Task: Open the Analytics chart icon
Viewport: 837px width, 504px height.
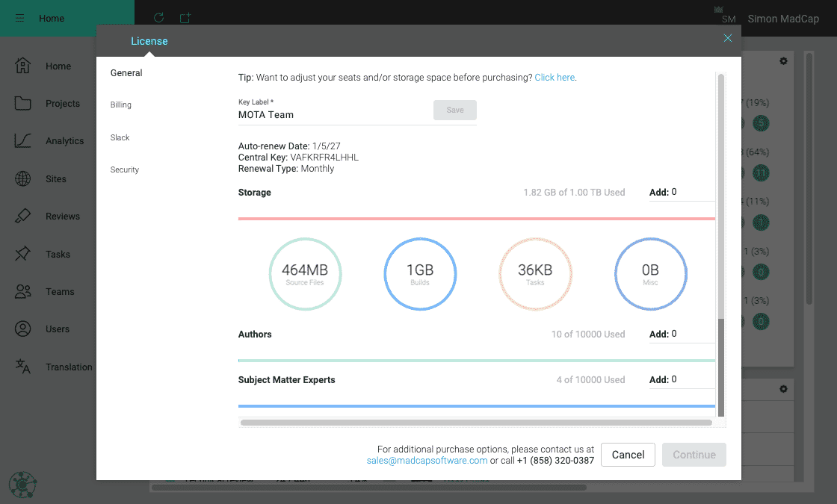Action: [22, 141]
